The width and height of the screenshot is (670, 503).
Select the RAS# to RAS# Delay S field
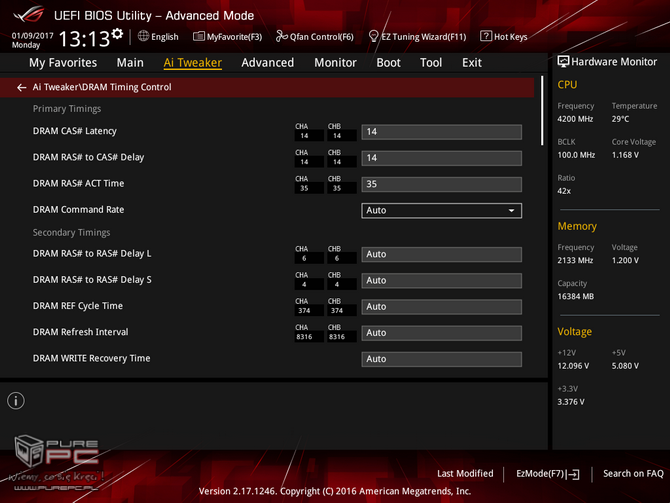point(441,281)
